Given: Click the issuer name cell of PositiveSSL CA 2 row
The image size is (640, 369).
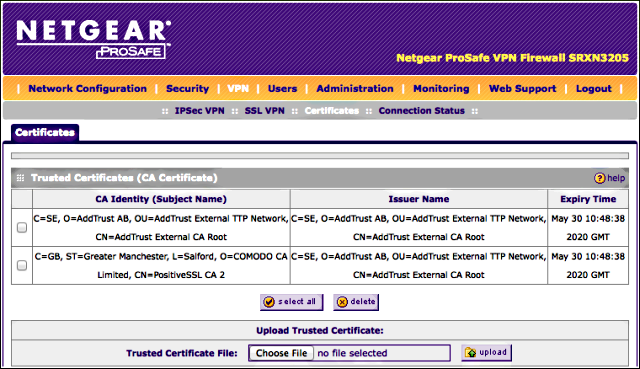Looking at the screenshot, I should 419,266.
